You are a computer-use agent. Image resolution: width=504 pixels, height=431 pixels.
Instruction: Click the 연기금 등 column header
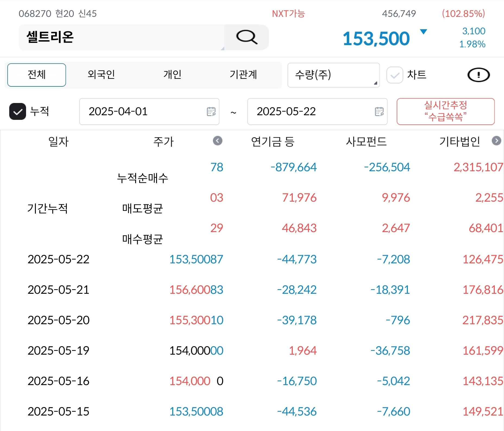[x=273, y=142]
